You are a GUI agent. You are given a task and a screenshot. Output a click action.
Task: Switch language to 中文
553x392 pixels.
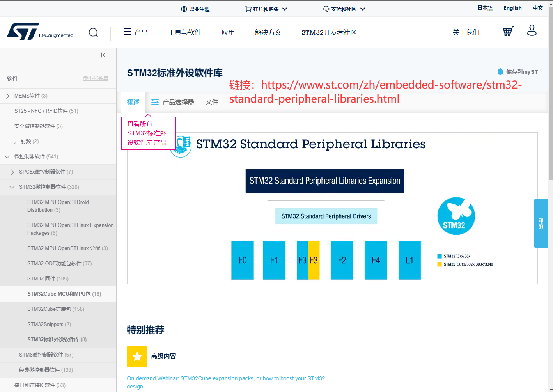coord(538,8)
